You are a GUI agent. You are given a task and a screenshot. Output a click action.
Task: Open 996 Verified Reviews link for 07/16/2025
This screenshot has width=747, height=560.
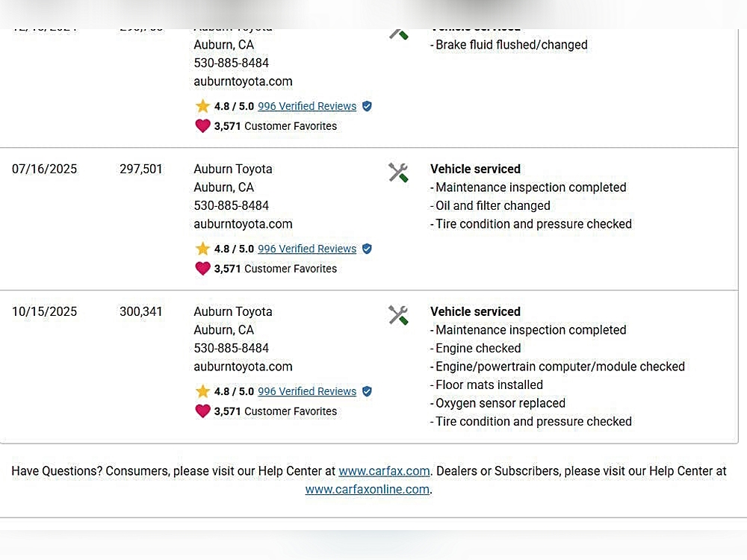tap(307, 249)
